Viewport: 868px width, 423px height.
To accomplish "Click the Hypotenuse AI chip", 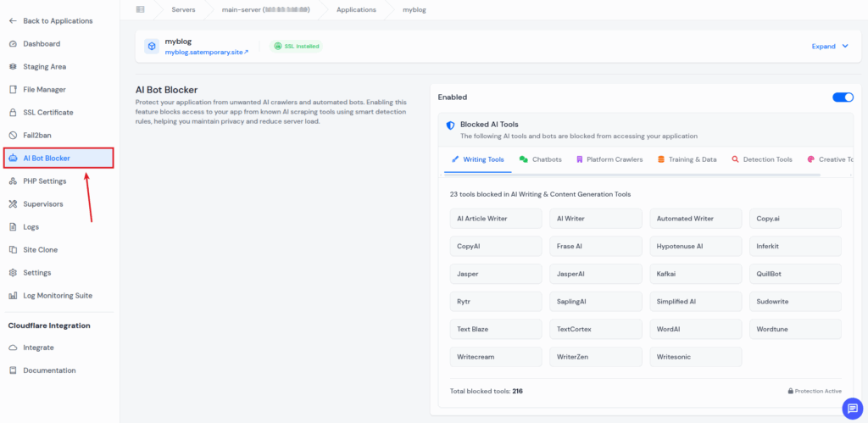I will tap(696, 247).
